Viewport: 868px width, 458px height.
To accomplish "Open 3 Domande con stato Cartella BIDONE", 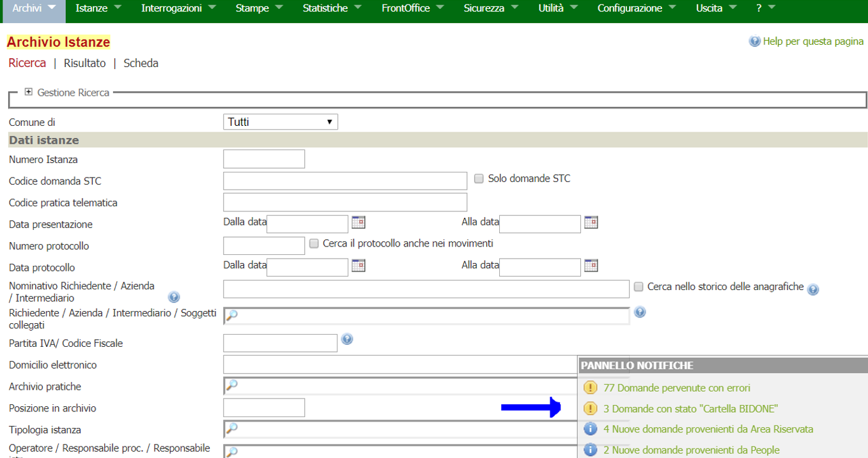I will 690,409.
